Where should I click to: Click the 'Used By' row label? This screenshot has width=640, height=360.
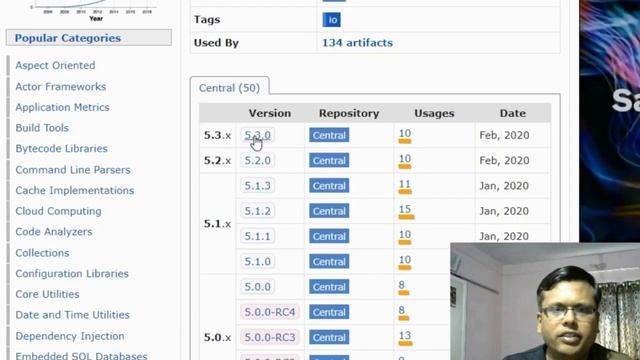pyautogui.click(x=216, y=43)
